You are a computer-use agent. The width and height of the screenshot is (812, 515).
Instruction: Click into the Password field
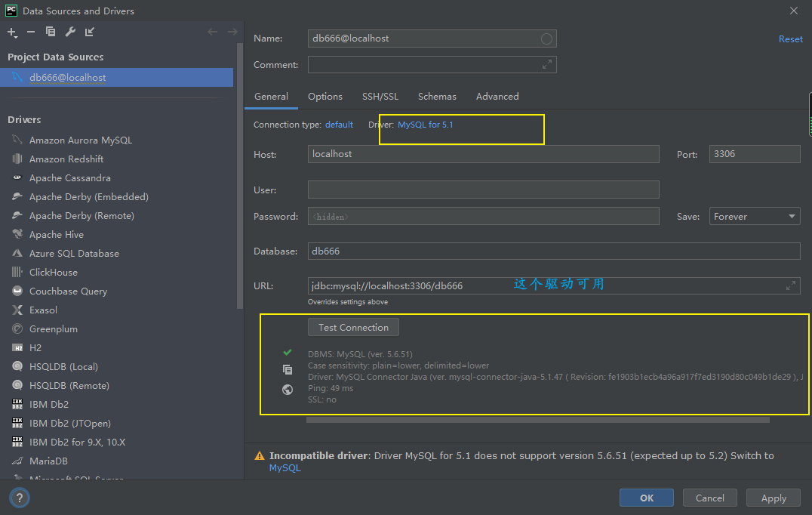click(x=483, y=216)
